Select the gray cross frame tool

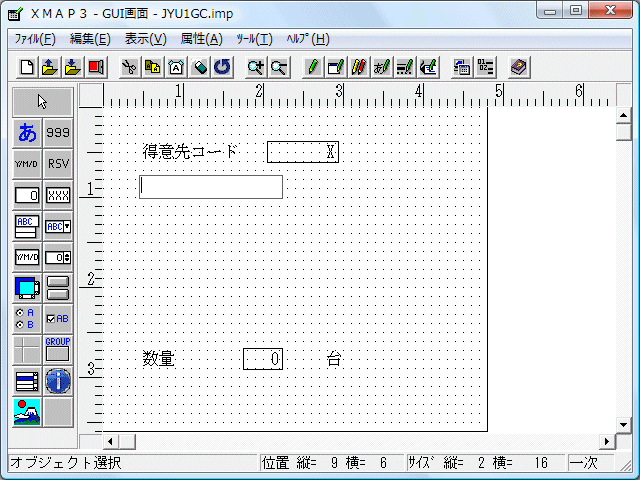tap(27, 350)
